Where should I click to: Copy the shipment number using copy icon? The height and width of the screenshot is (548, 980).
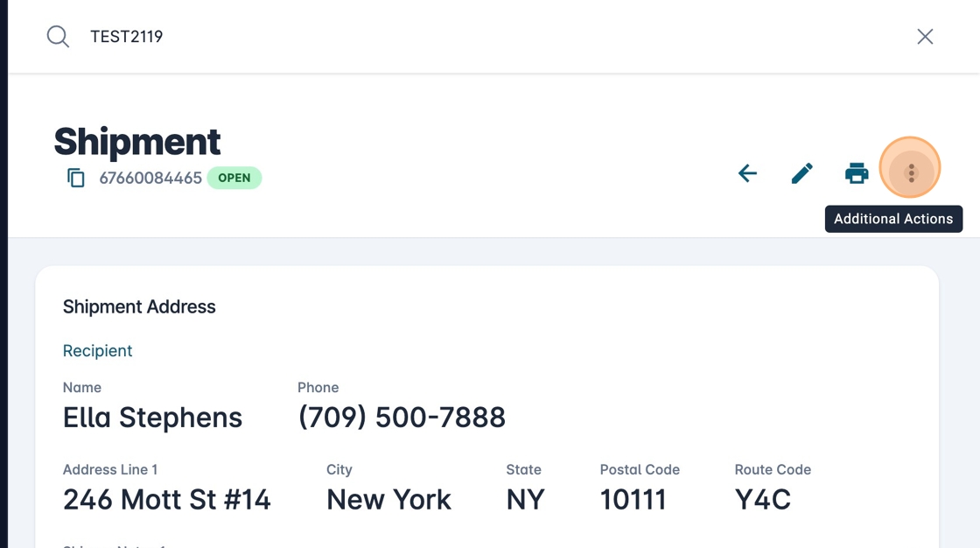point(76,178)
